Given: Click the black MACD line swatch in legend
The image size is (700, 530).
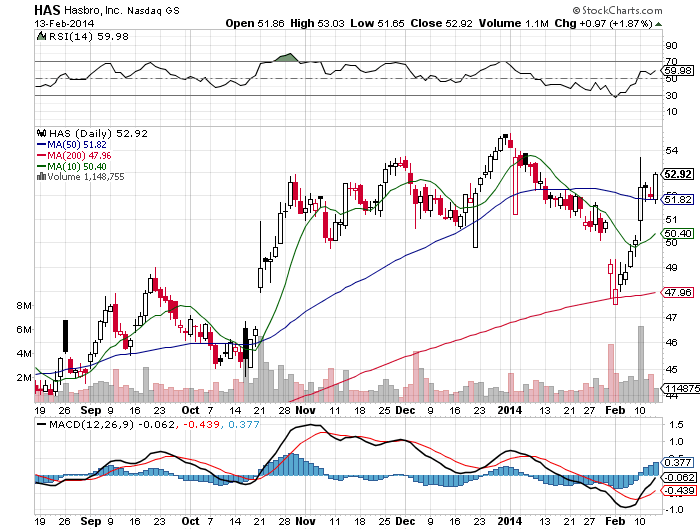Looking at the screenshot, I should [42, 424].
